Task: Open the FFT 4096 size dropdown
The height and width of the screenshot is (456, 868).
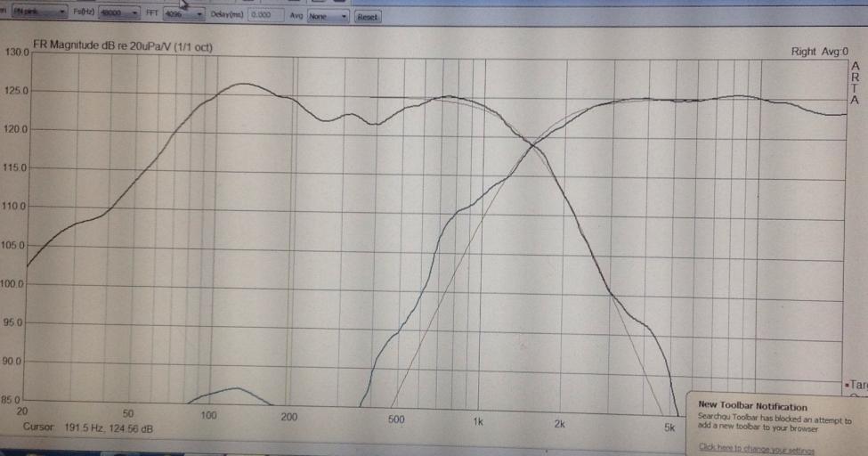Action: pyautogui.click(x=183, y=14)
